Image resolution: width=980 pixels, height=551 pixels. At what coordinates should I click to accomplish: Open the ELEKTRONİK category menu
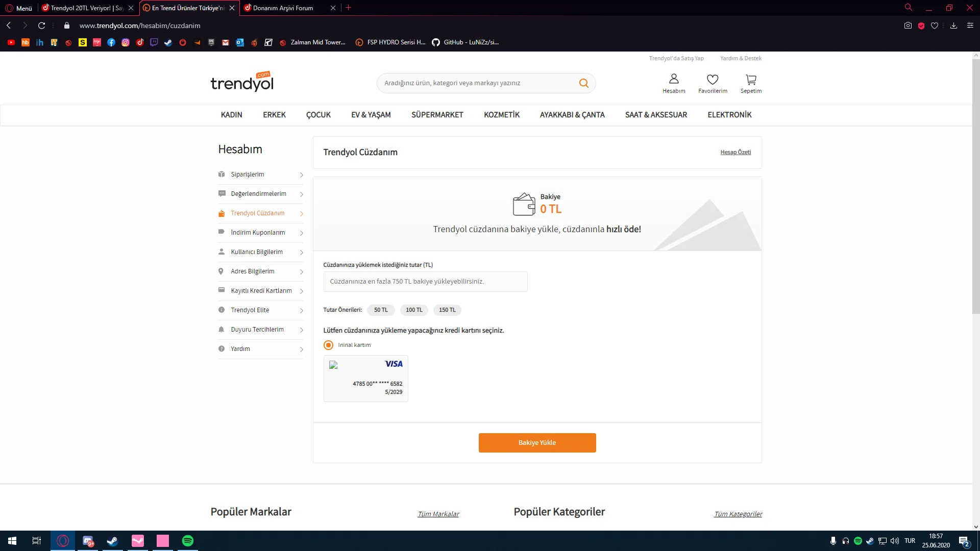[x=729, y=115]
